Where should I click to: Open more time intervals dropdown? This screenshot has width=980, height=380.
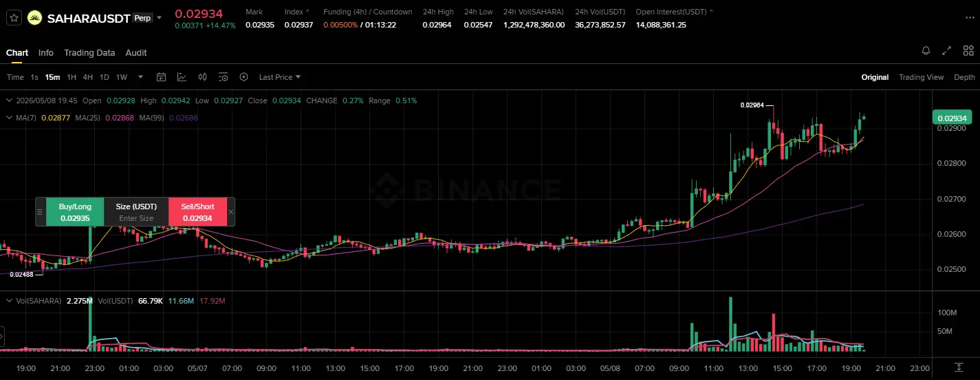[x=141, y=77]
